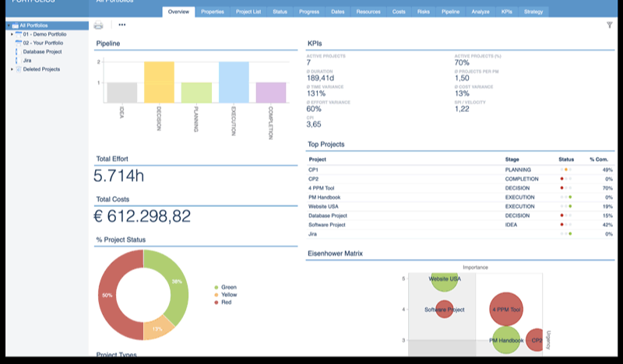Expand the Deleted Projects node
Image resolution: width=623 pixels, height=364 pixels.
pyautogui.click(x=12, y=69)
